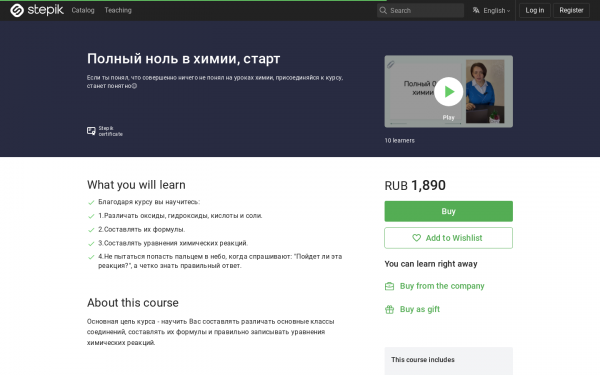This screenshot has height=375, width=600.
Task: Click the Log in button
Action: click(x=535, y=10)
